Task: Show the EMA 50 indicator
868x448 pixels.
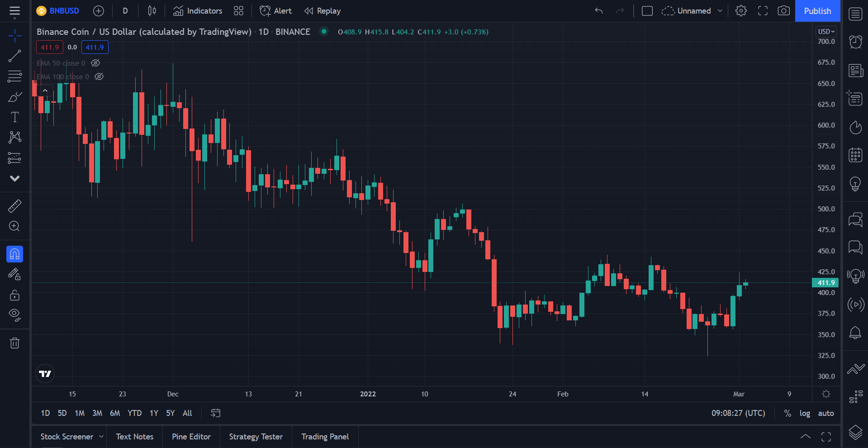Action: (x=95, y=63)
